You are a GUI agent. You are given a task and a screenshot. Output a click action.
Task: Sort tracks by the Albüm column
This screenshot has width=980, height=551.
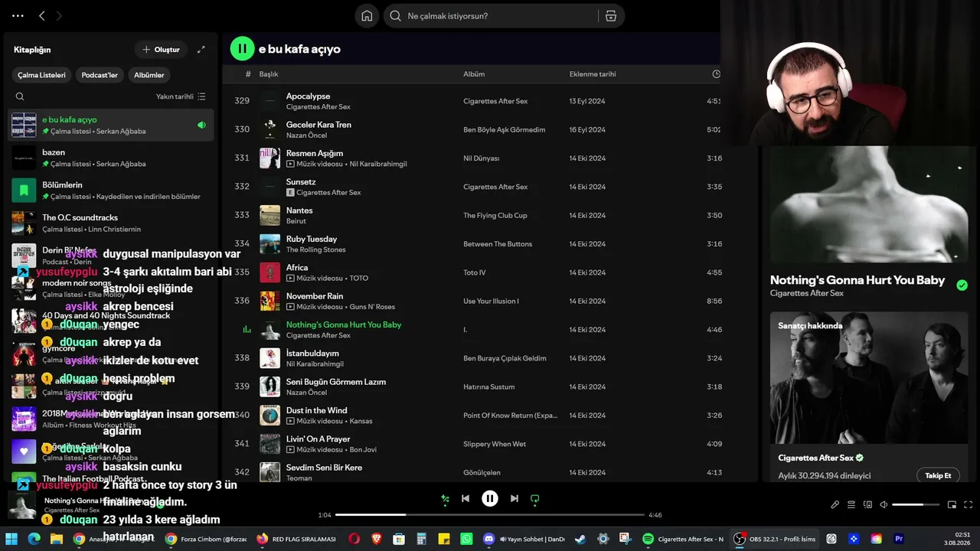[474, 74]
